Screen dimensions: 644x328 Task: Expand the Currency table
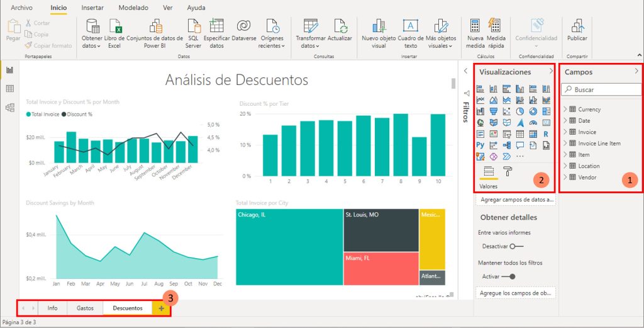pyautogui.click(x=565, y=109)
